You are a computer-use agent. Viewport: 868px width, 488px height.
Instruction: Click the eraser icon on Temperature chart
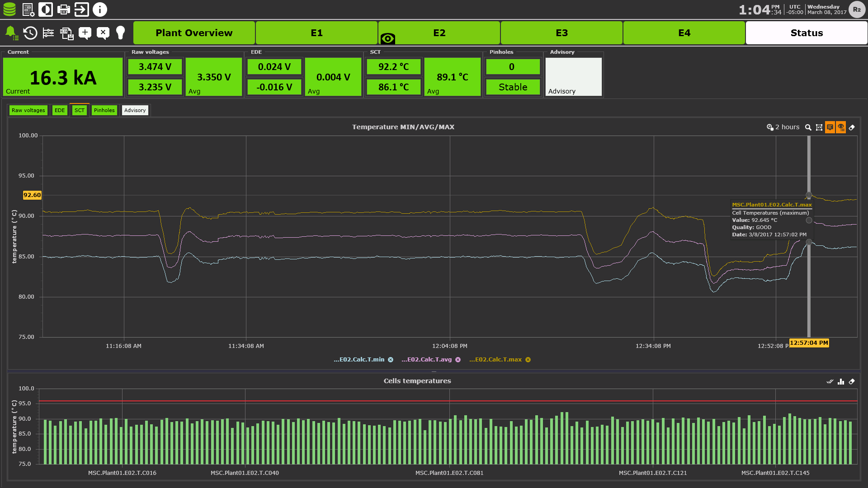pos(852,127)
